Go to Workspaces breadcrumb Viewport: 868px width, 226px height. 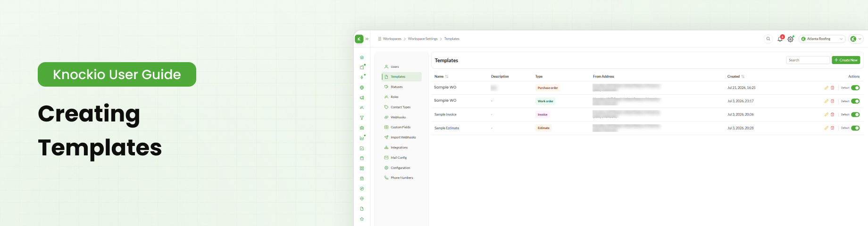tap(392, 39)
